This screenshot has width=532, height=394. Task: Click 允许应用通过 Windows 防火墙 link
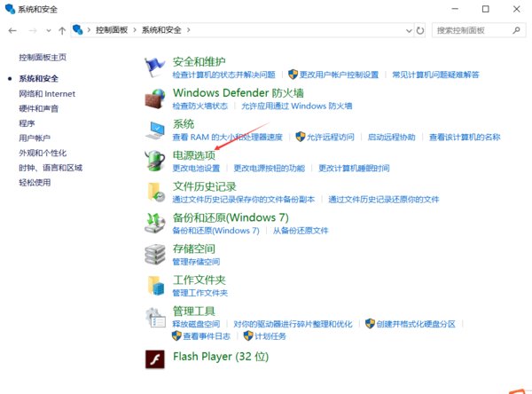point(296,106)
